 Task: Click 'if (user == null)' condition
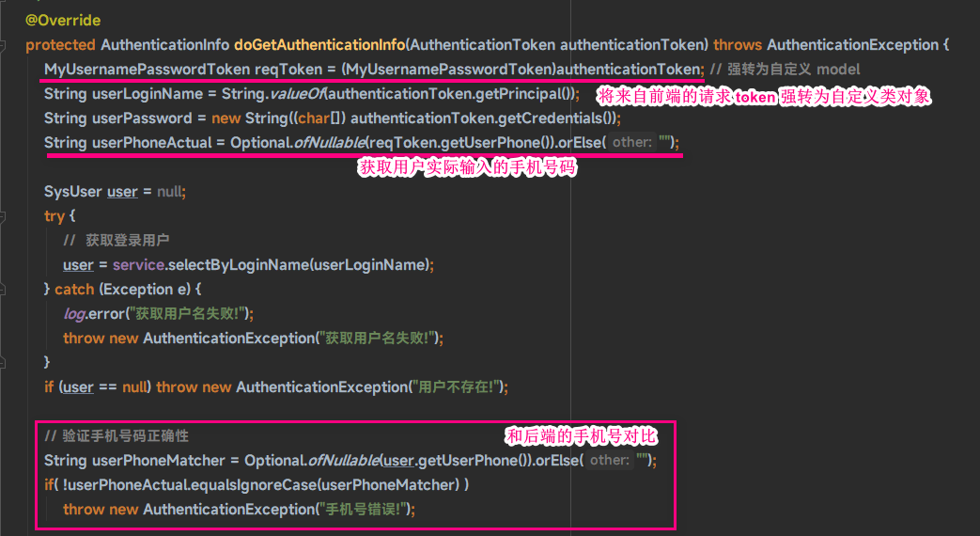tap(98, 387)
